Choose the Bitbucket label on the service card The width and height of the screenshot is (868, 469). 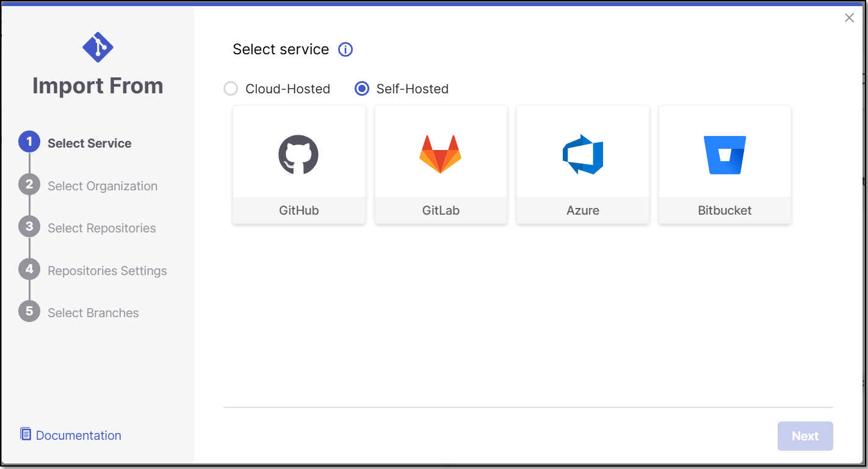(x=725, y=210)
